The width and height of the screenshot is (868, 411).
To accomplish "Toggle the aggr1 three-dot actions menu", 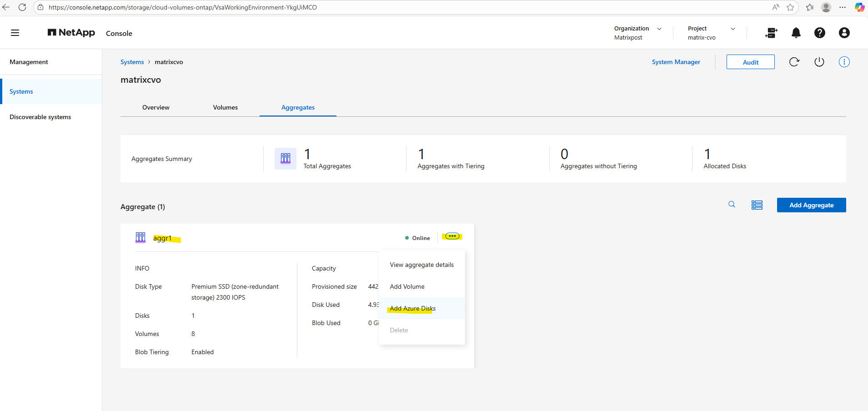I will [x=452, y=236].
